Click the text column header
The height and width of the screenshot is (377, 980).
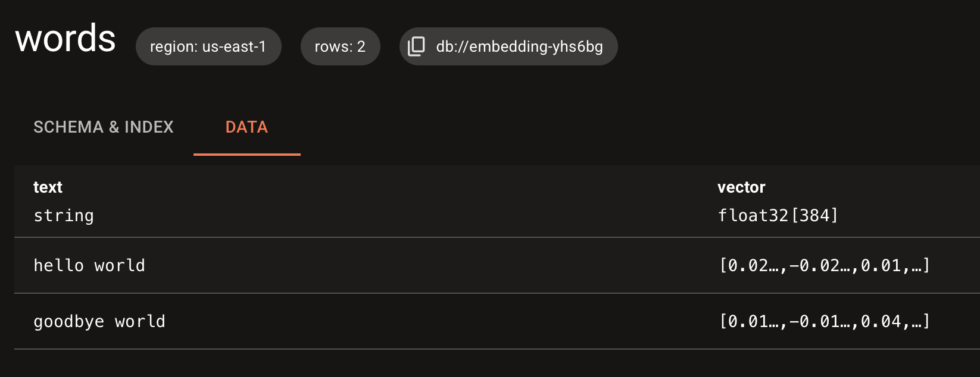point(48,187)
